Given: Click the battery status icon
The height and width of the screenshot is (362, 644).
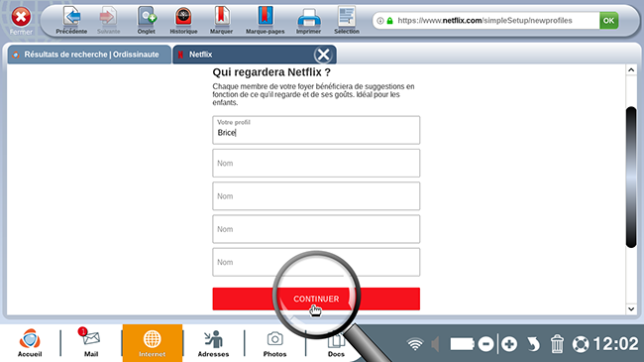Looking at the screenshot, I should pyautogui.click(x=462, y=344).
